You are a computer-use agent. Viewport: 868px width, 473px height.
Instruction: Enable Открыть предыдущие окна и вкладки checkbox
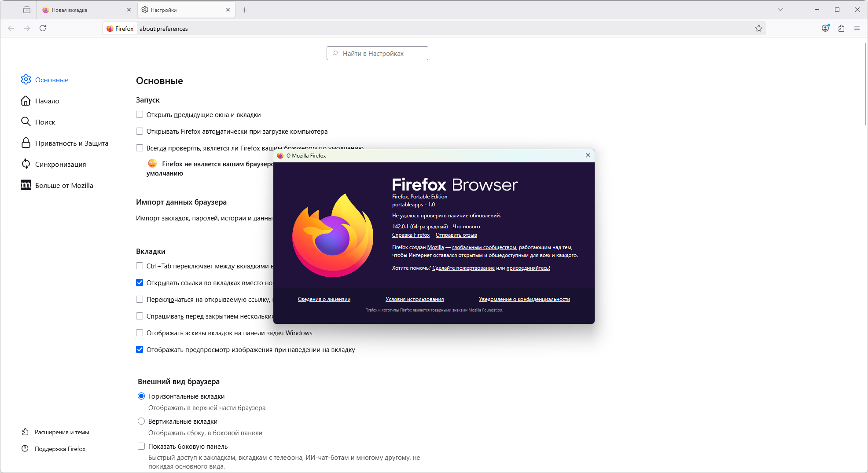coord(140,114)
